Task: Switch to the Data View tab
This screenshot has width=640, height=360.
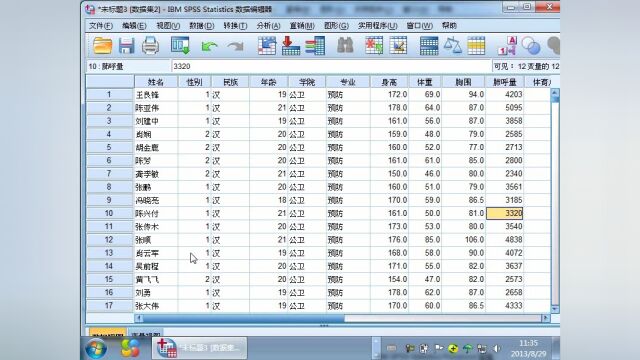Action: pos(107,334)
